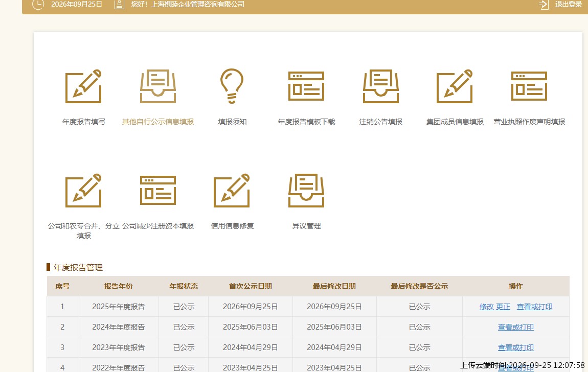Click the 公司和农专合并、分立填报 label
This screenshot has height=372, width=588.
[84, 231]
